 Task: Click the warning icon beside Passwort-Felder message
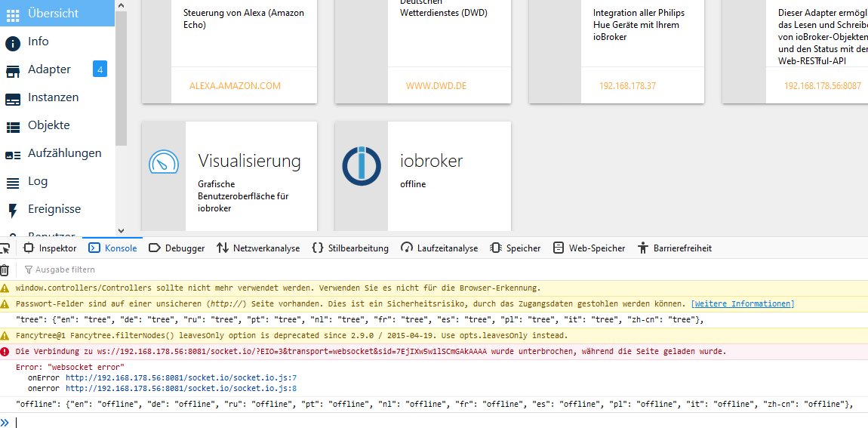[5, 304]
